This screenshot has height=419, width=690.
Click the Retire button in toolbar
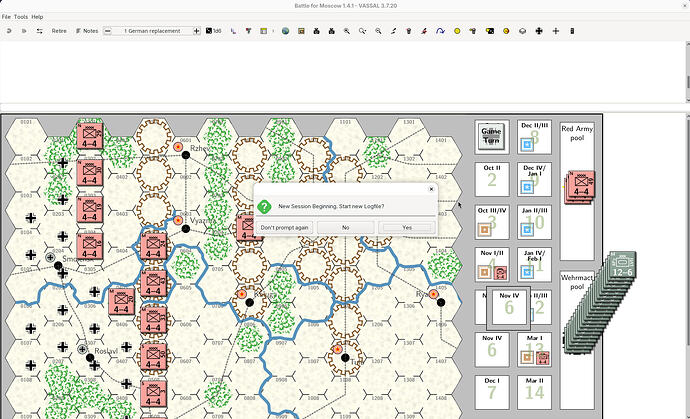(x=59, y=31)
